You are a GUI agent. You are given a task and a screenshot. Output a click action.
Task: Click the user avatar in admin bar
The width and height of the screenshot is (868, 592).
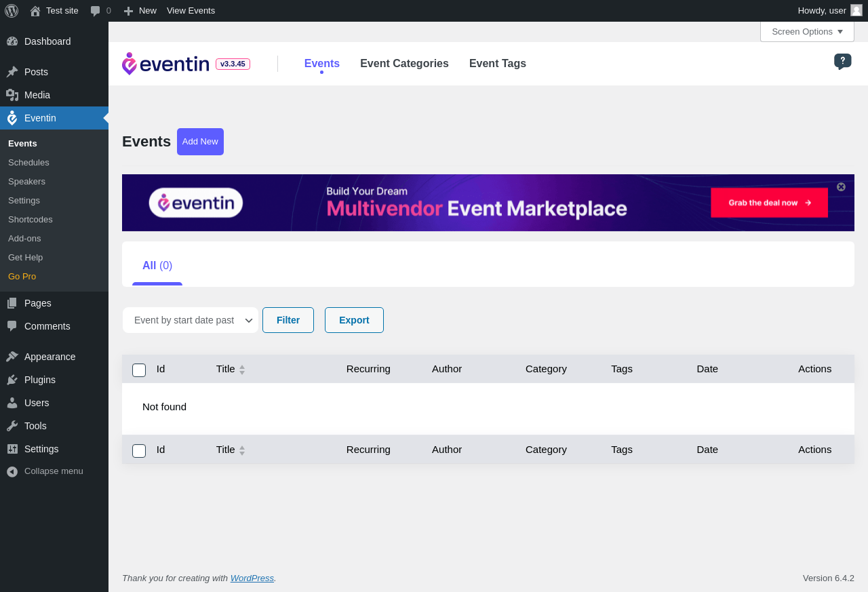pos(856,10)
